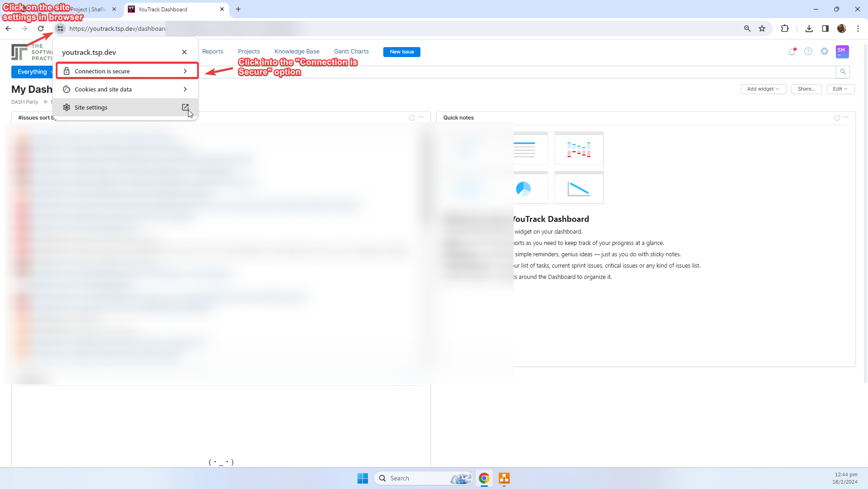Refresh the Quick notes widget

pos(837,118)
